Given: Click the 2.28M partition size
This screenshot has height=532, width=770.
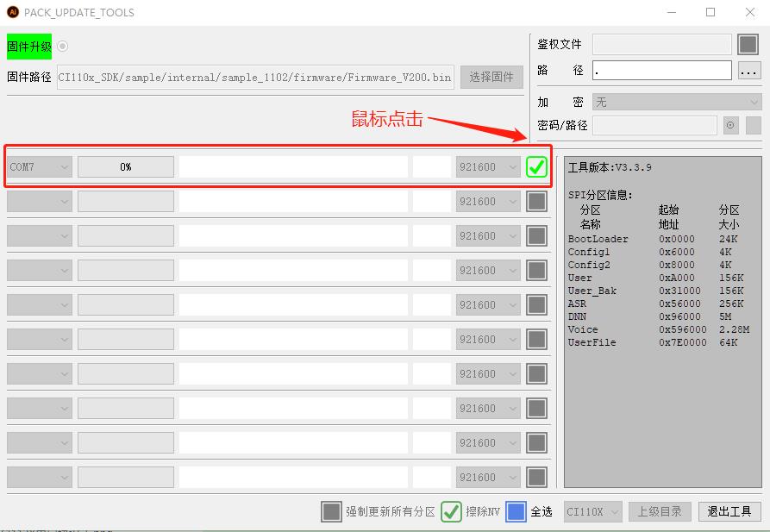Looking at the screenshot, I should point(734,329).
